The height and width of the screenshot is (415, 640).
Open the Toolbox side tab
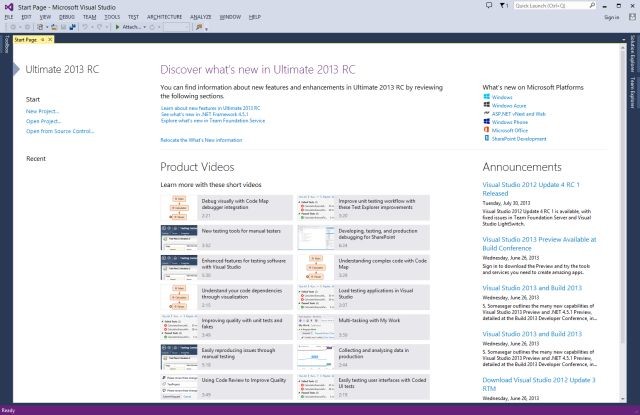coord(6,44)
